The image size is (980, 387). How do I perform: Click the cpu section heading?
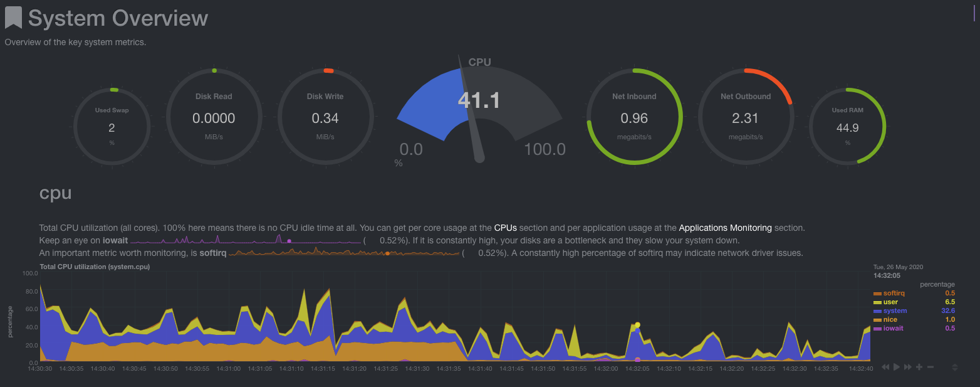(x=55, y=193)
